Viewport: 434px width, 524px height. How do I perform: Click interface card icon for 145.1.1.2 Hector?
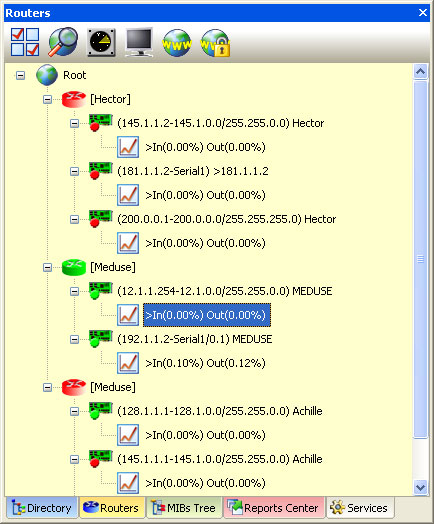[x=100, y=123]
